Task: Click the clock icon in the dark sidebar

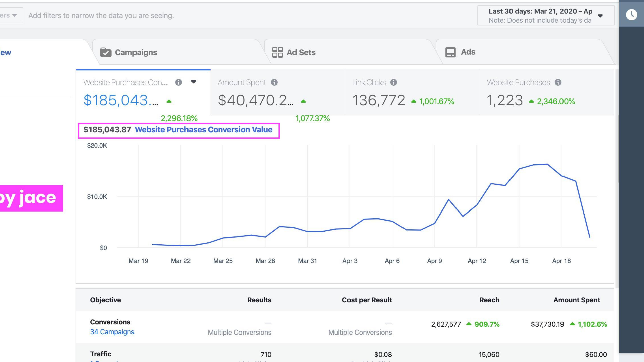Action: (x=631, y=15)
